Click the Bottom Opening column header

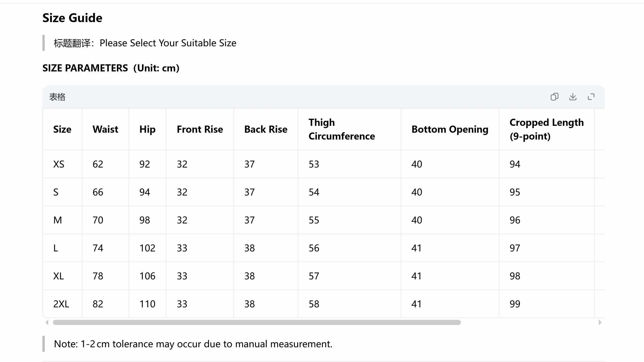click(x=450, y=130)
